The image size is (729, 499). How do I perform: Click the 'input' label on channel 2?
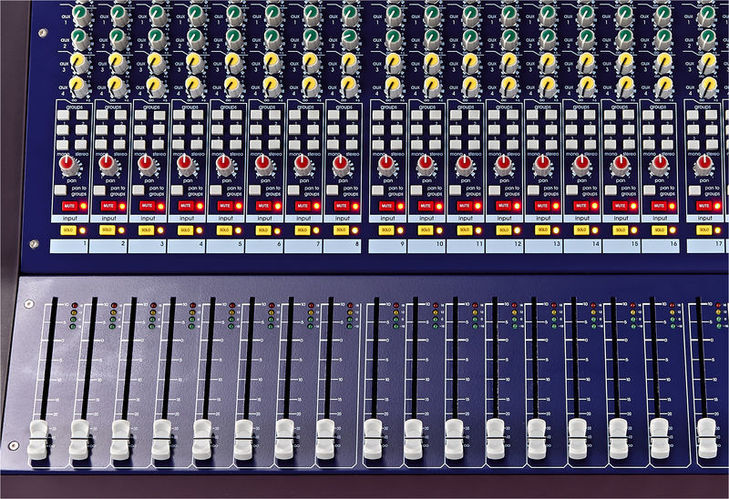pyautogui.click(x=109, y=218)
